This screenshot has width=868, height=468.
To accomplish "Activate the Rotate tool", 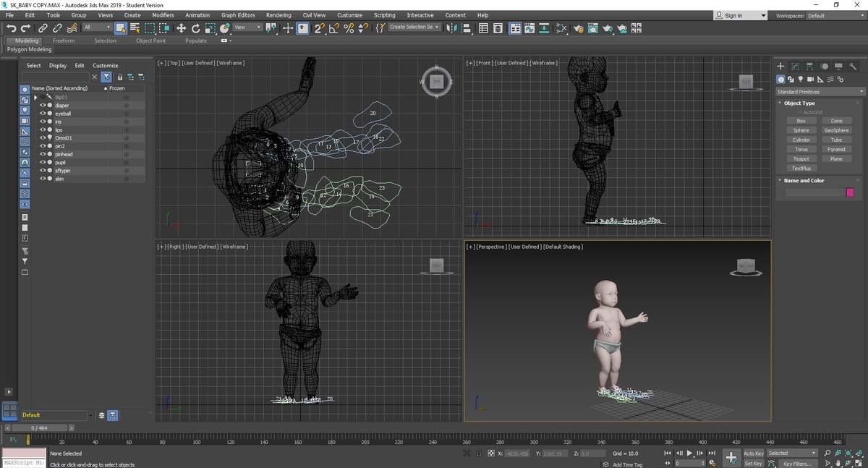I will tap(195, 28).
